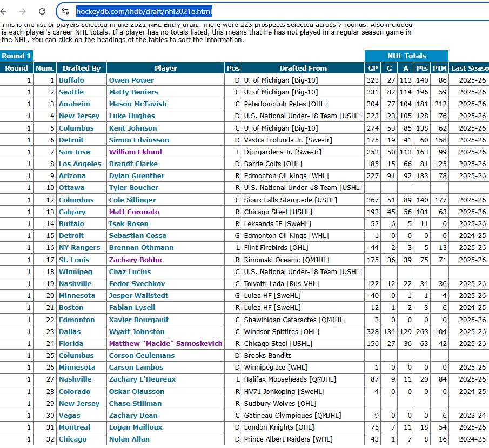Open Zachary Bolduc player link
This screenshot has height=448, width=489.
point(136,260)
